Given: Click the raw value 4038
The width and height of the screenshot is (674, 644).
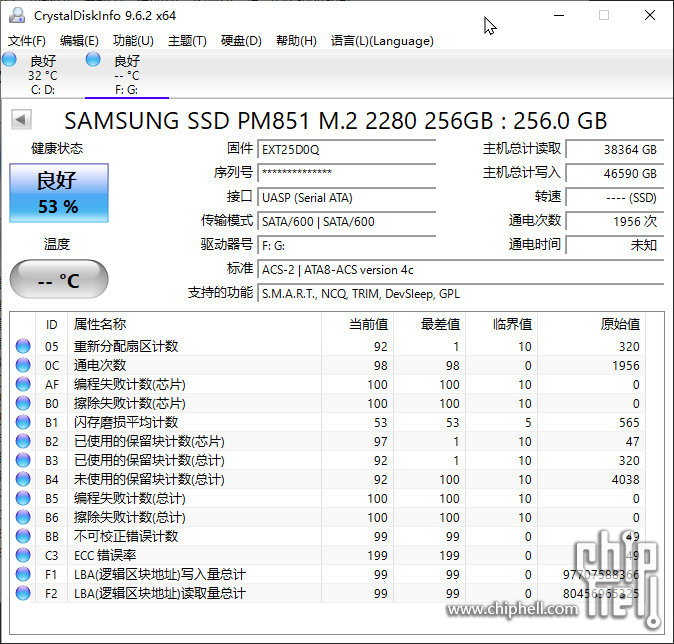Looking at the screenshot, I should pyautogui.click(x=625, y=479).
